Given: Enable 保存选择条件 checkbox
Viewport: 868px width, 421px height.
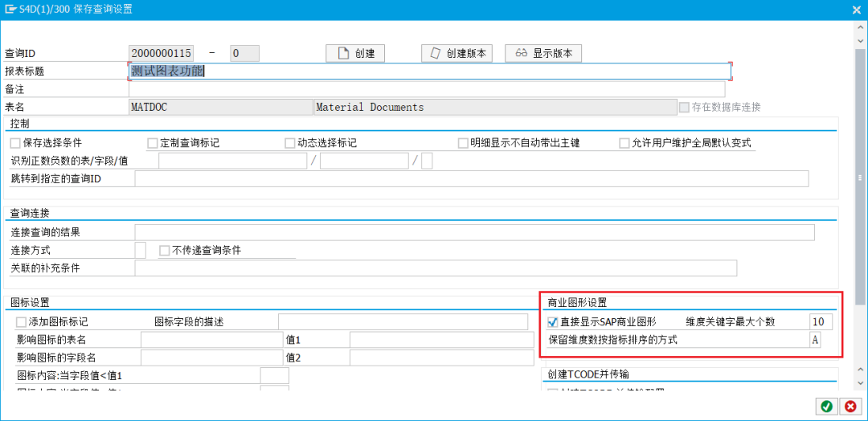Looking at the screenshot, I should (x=15, y=143).
